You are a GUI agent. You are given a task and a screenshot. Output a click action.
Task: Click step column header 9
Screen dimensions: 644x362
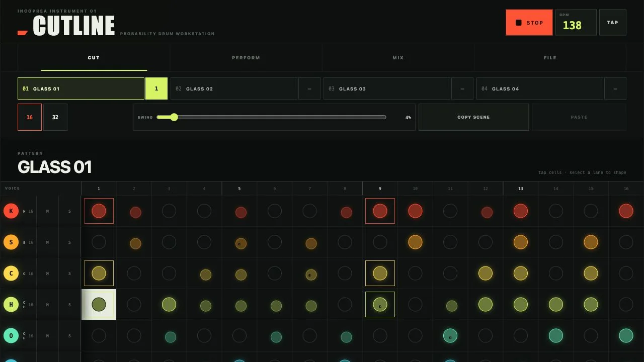(x=380, y=189)
